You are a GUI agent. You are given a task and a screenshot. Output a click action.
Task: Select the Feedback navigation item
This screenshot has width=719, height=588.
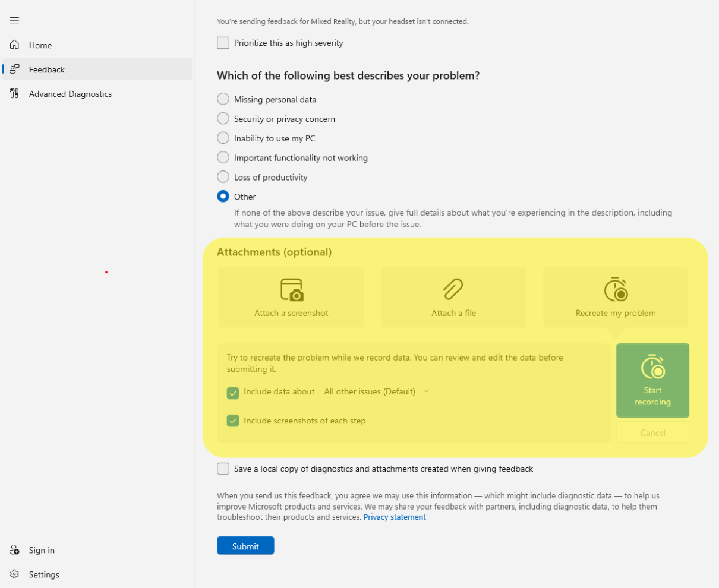(97, 69)
